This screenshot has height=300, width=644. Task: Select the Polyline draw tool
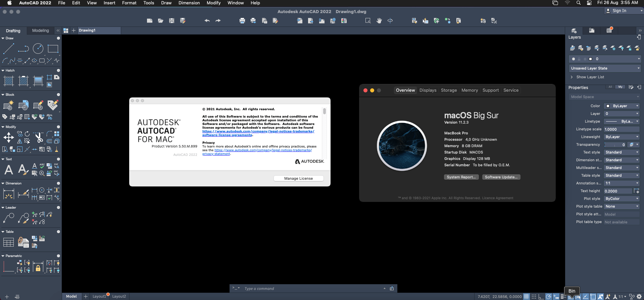coord(23,49)
